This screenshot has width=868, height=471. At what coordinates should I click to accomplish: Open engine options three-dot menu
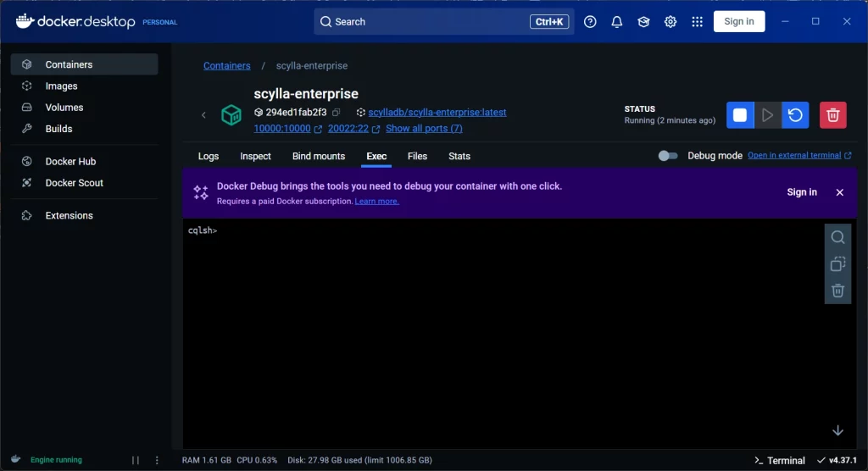coord(157,460)
